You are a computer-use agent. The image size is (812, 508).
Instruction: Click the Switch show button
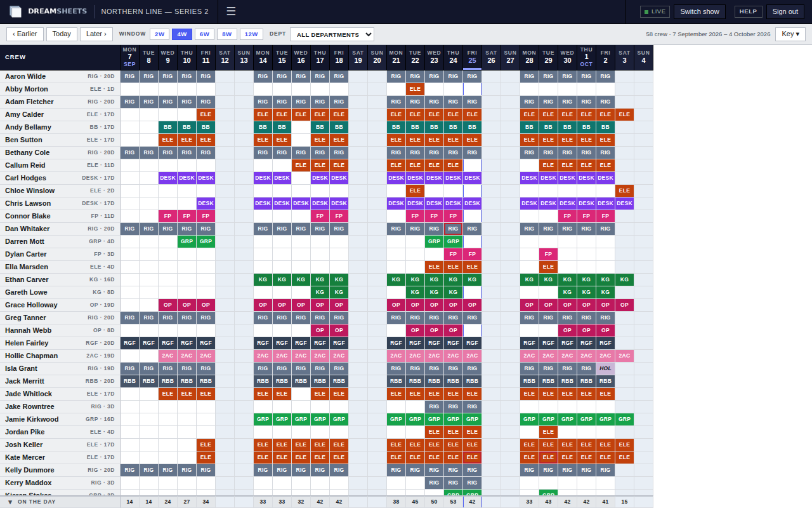pos(700,11)
